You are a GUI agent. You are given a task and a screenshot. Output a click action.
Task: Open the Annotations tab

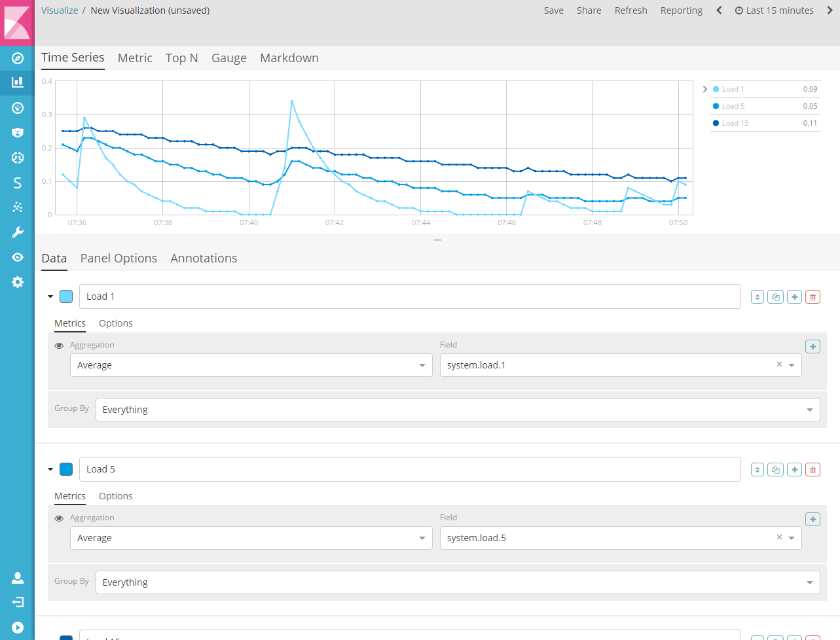[203, 258]
